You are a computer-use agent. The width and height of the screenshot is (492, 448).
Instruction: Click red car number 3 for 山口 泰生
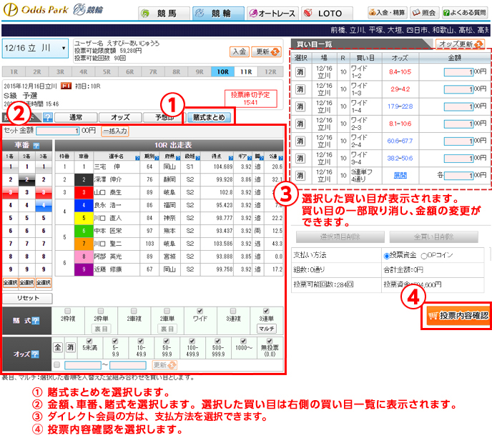point(84,192)
